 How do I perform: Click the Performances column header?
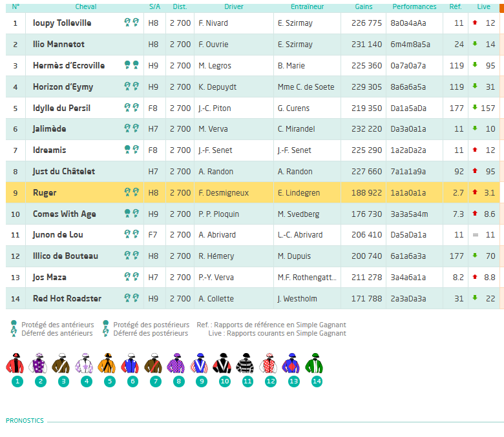click(x=414, y=6)
